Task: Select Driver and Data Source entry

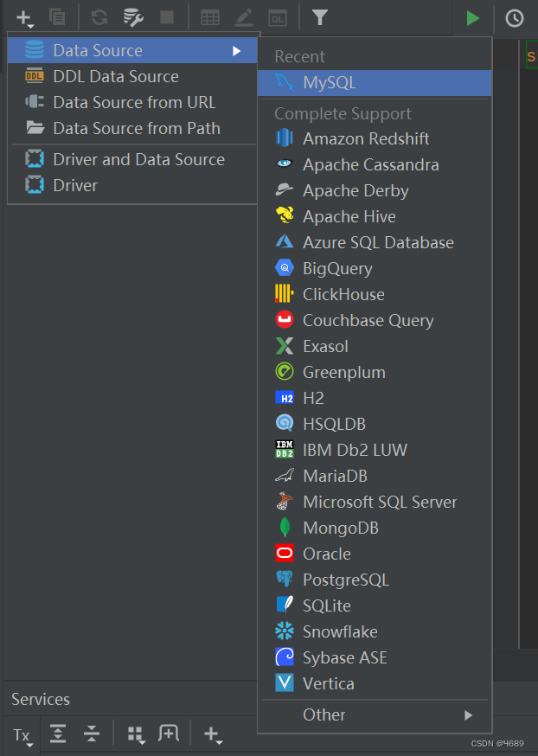Action: point(132,159)
